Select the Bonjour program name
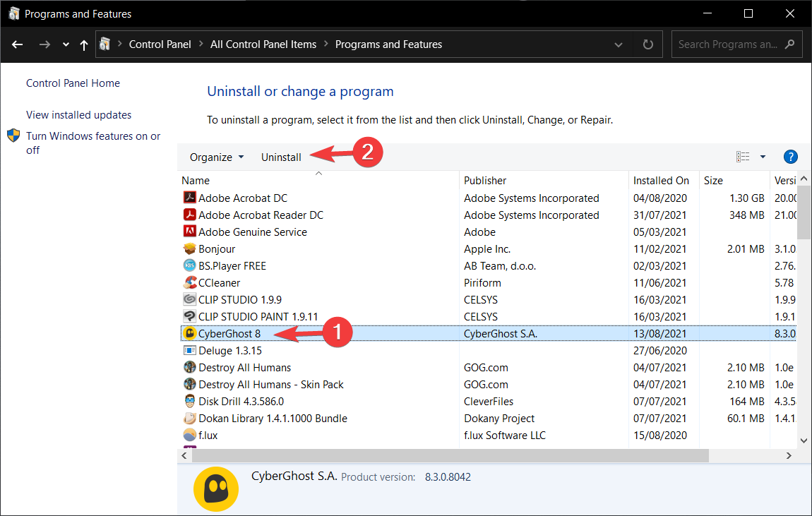 click(217, 249)
